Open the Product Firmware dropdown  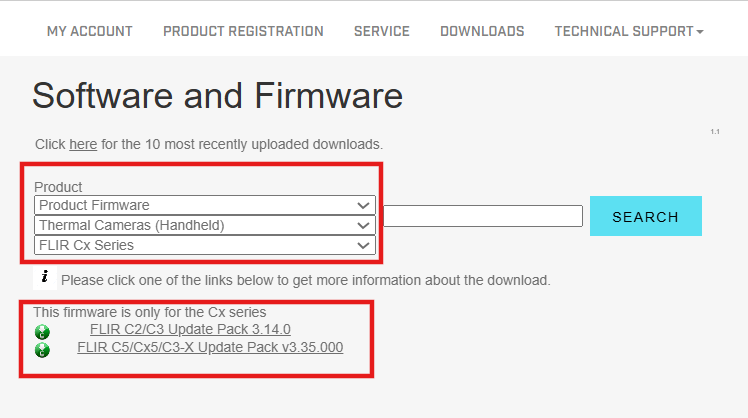[x=205, y=205]
